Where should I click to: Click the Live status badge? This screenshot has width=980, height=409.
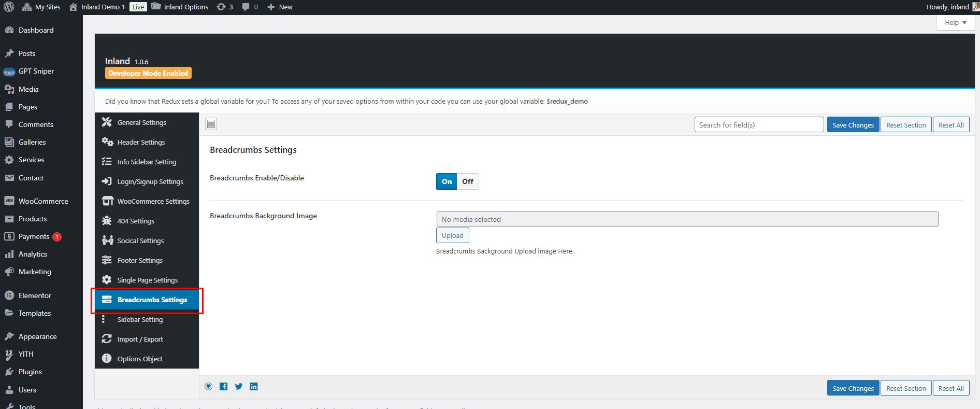[x=138, y=7]
